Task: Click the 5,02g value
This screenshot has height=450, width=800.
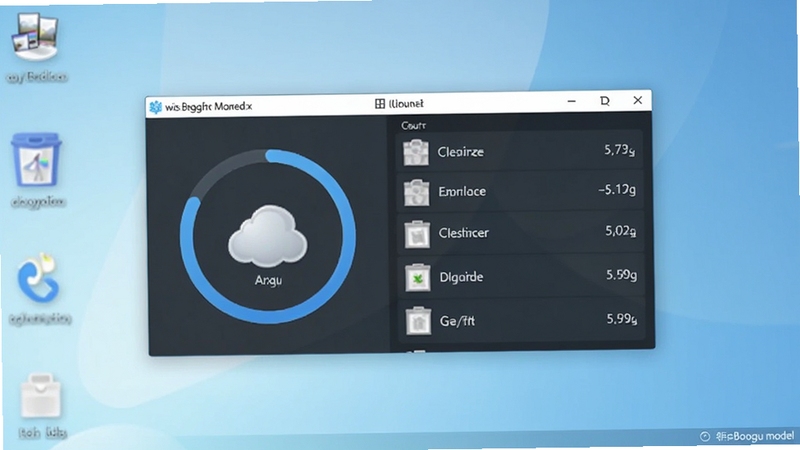Action: pos(620,231)
